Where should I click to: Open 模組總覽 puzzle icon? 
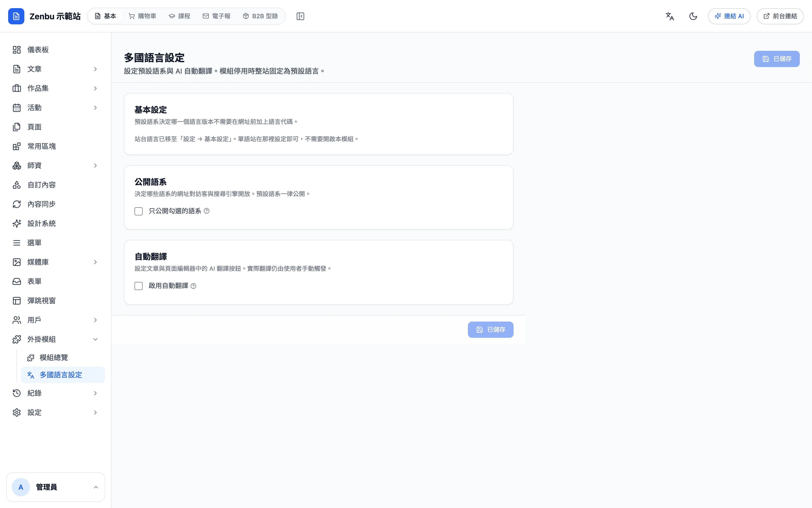(x=31, y=358)
